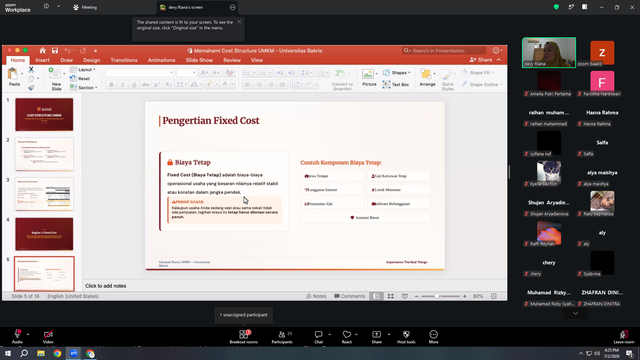Open Host tools shield icon
The image size is (640, 360).
click(x=406, y=334)
